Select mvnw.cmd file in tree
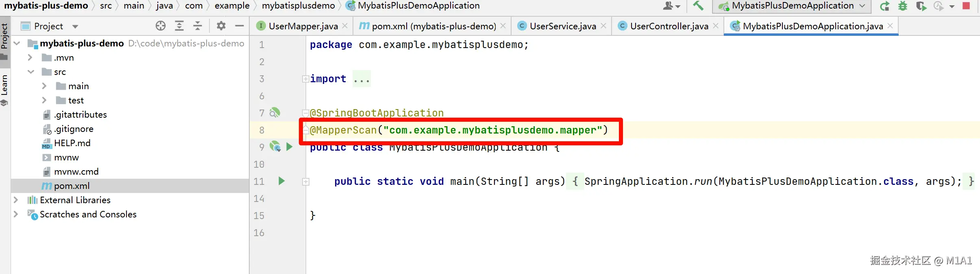Image resolution: width=980 pixels, height=274 pixels. tap(71, 172)
